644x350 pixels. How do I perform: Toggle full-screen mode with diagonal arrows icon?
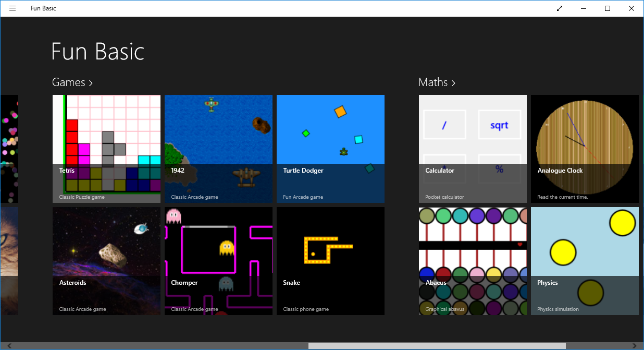click(x=560, y=8)
